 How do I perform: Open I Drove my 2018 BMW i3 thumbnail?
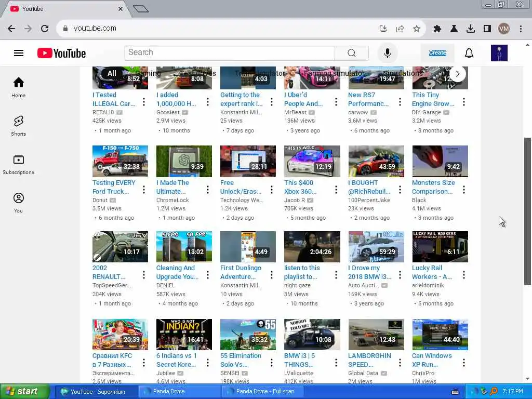[x=376, y=247]
